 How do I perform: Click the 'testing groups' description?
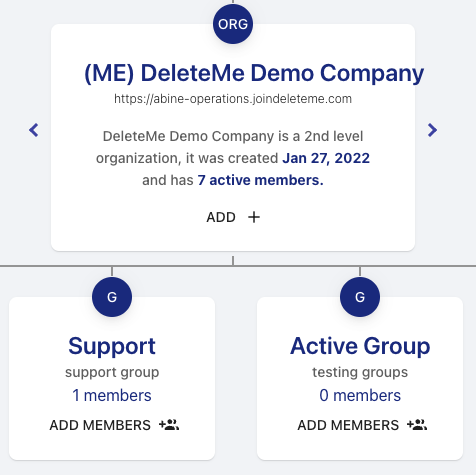tap(360, 372)
